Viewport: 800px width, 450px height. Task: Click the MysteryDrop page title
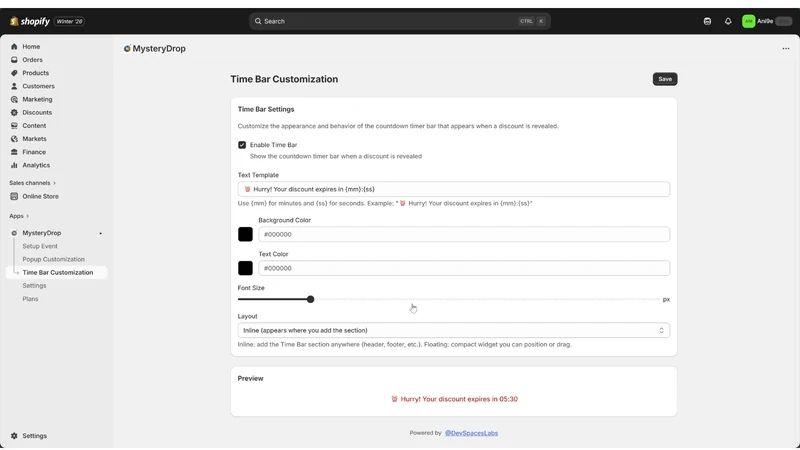159,48
